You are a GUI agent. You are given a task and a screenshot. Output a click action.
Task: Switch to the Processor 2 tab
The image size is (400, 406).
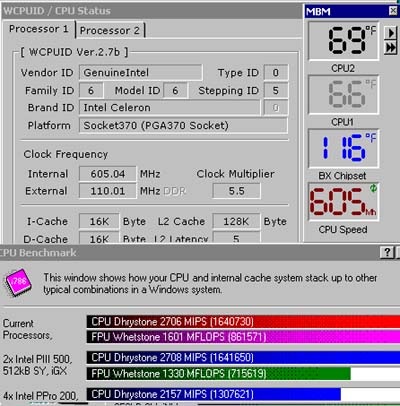tap(110, 31)
